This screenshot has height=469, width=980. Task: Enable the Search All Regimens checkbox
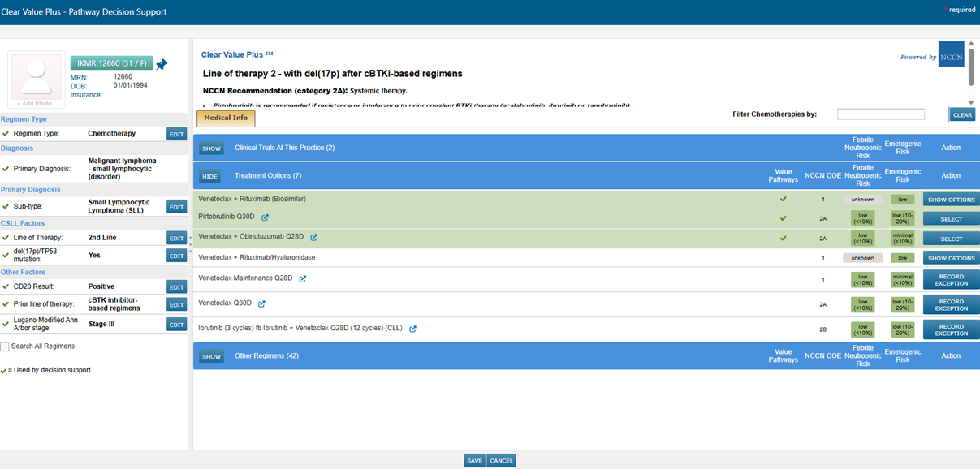[x=5, y=346]
